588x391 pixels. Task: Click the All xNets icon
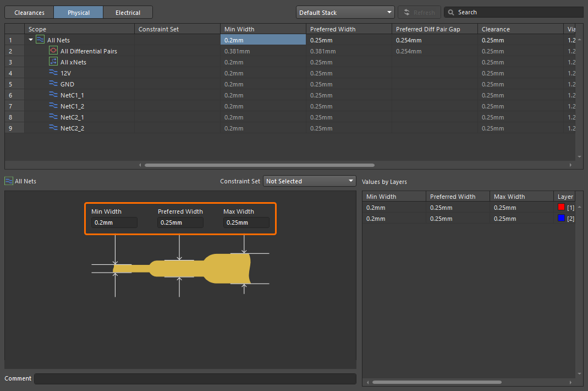point(53,62)
